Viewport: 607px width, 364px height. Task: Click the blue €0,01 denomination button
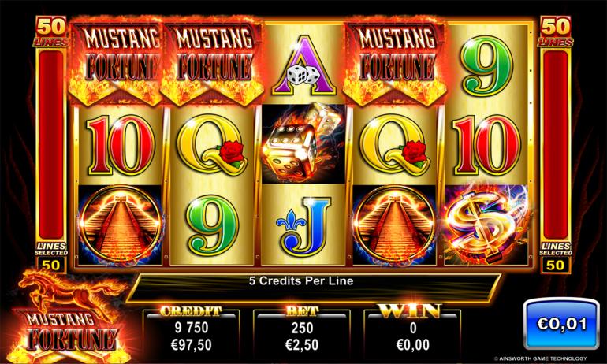(561, 324)
